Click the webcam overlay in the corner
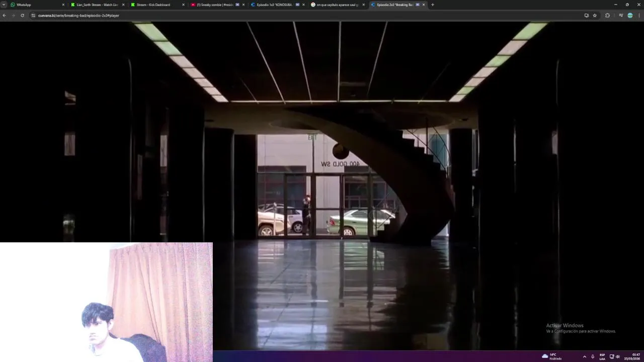Viewport: 644px width, 362px height. tap(106, 302)
